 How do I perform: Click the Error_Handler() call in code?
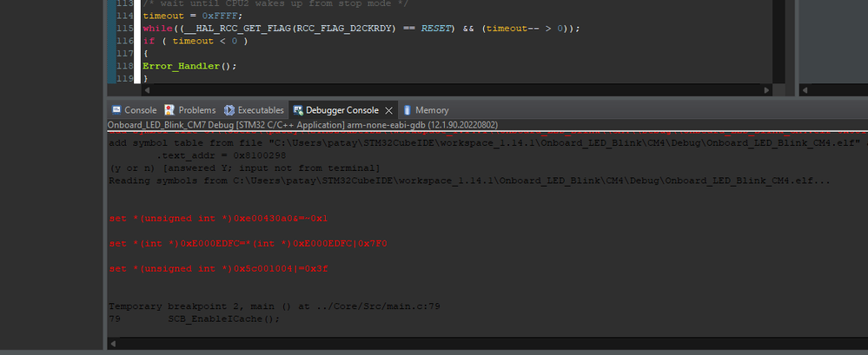tap(189, 66)
